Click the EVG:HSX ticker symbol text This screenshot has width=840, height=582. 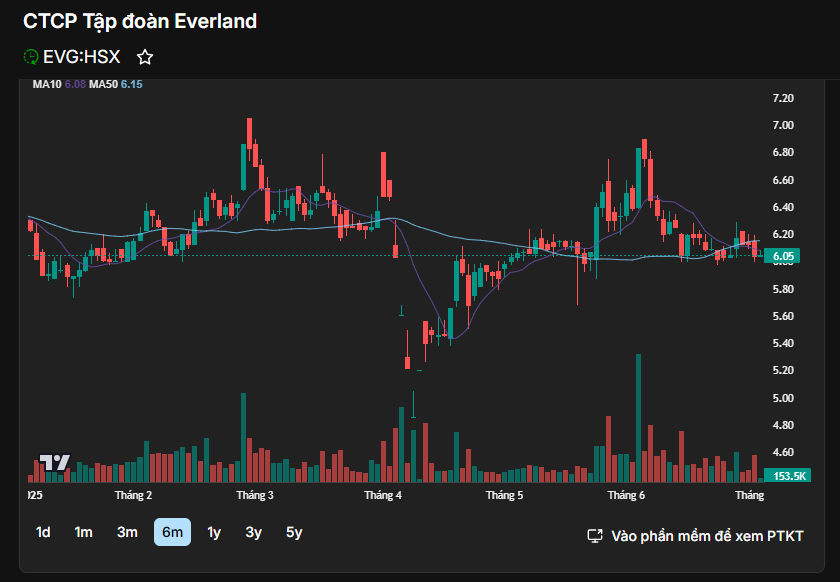(82, 57)
